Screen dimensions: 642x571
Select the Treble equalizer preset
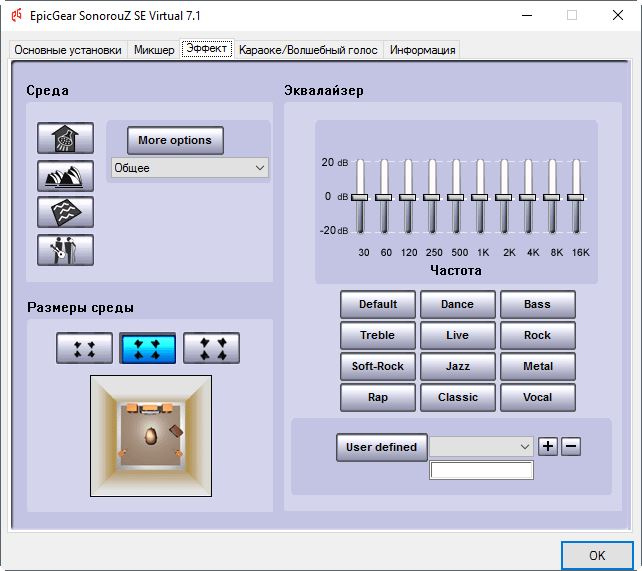pos(378,335)
